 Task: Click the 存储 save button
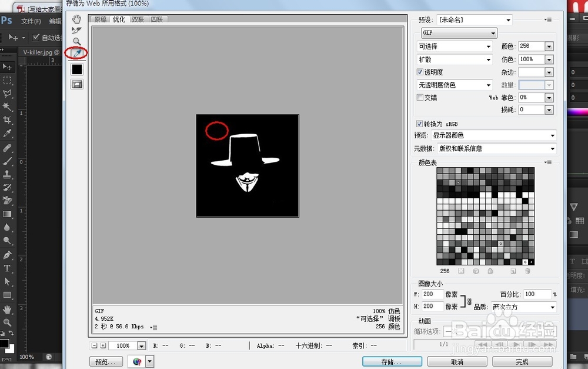[x=392, y=362]
